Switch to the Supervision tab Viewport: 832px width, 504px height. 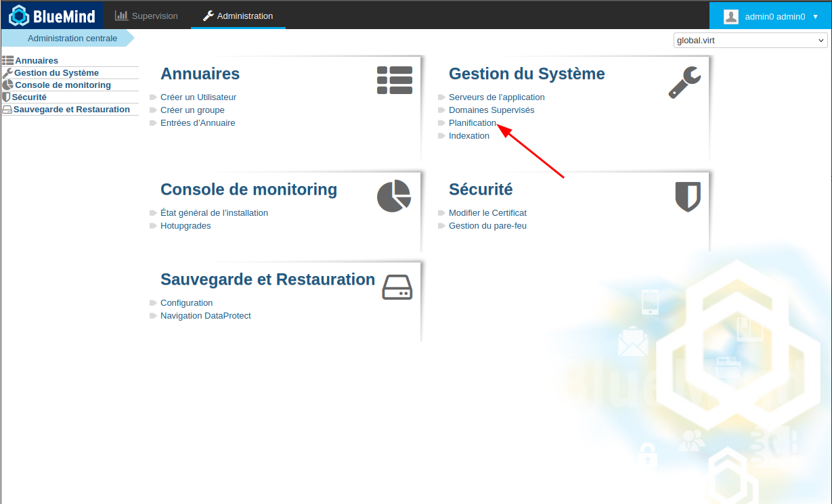click(x=146, y=16)
